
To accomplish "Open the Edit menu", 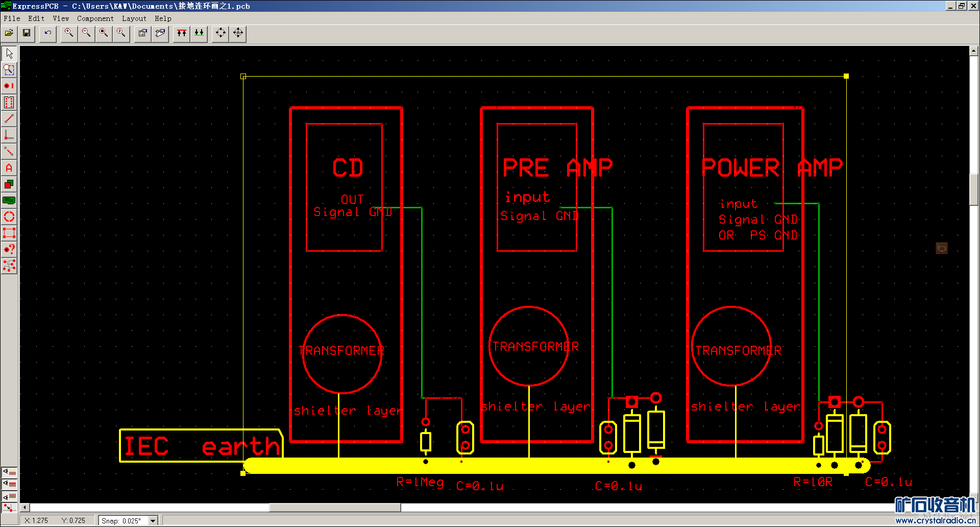I will (36, 18).
